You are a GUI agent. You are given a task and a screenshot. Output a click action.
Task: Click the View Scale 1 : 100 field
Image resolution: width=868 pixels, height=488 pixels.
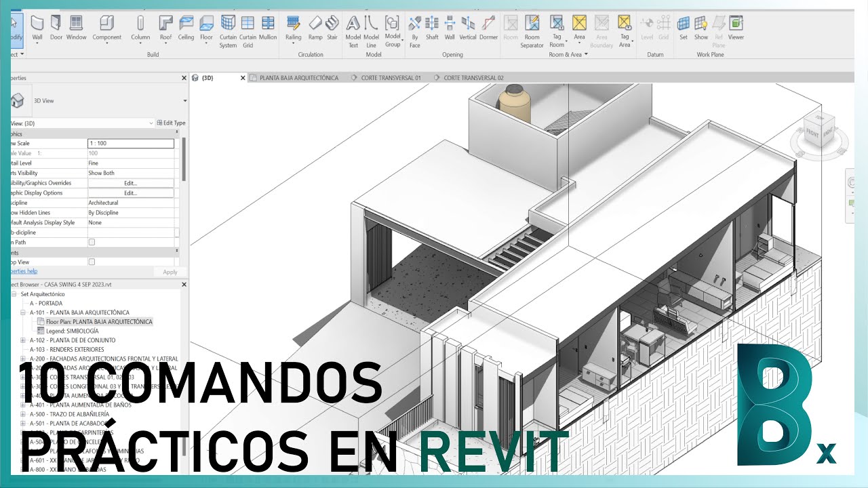(x=130, y=144)
